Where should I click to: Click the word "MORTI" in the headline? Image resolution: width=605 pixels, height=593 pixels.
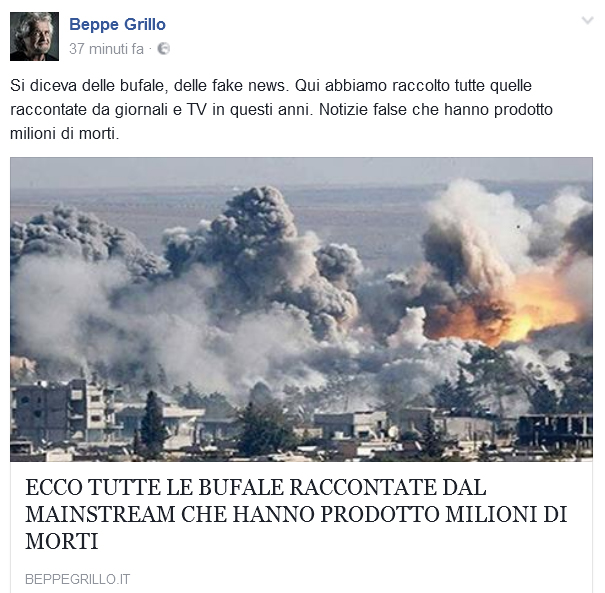pyautogui.click(x=62, y=541)
